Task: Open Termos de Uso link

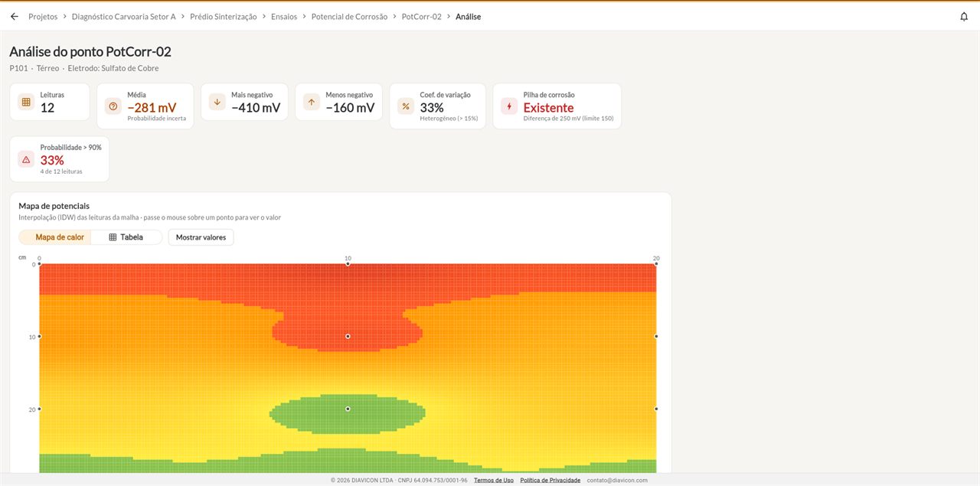Action: click(494, 481)
